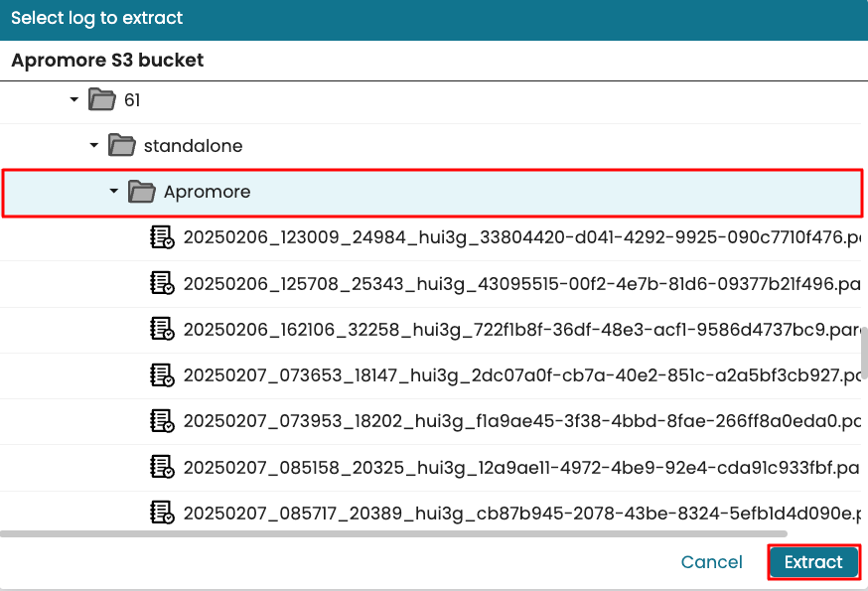The image size is (868, 591).
Task: Cancel the log extraction dialog
Action: [x=711, y=562]
